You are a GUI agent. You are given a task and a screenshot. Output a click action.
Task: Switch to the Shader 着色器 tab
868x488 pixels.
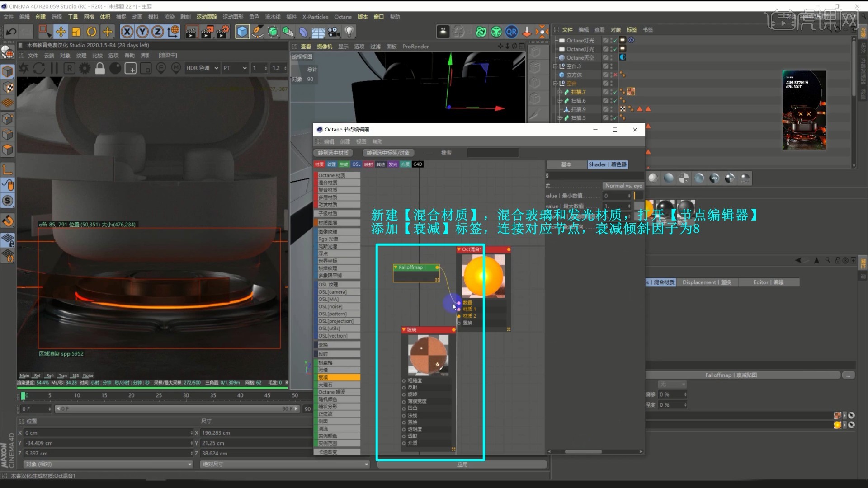click(x=607, y=164)
